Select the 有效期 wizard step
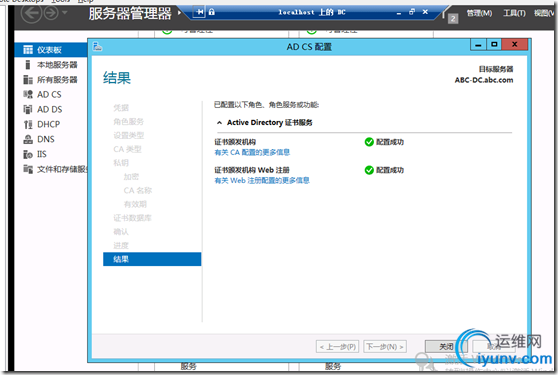The height and width of the screenshot is (375, 558). point(135,204)
